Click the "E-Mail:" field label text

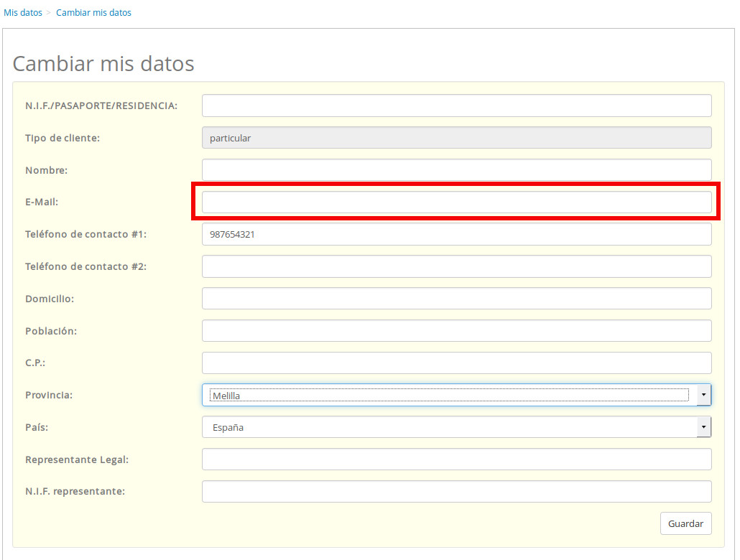click(x=42, y=202)
